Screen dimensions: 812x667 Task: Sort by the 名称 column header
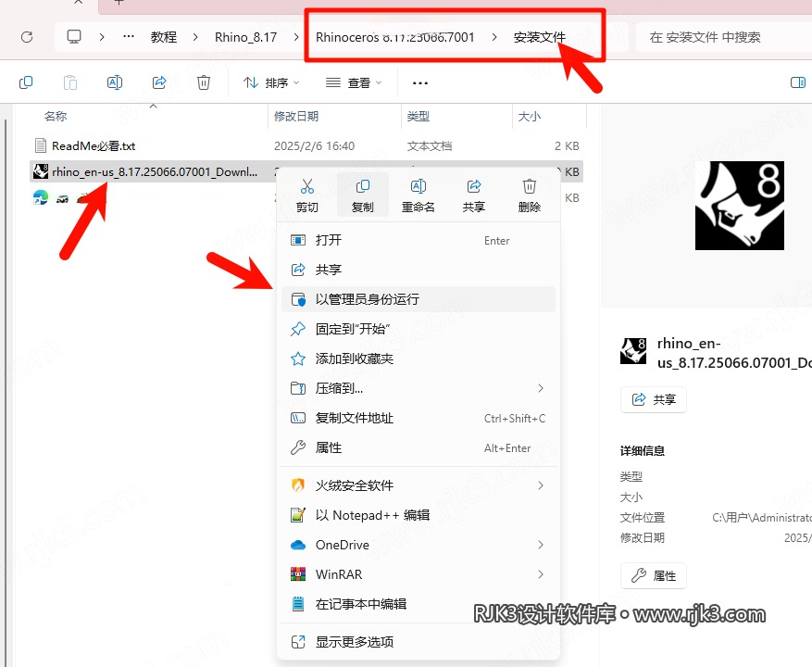click(56, 116)
